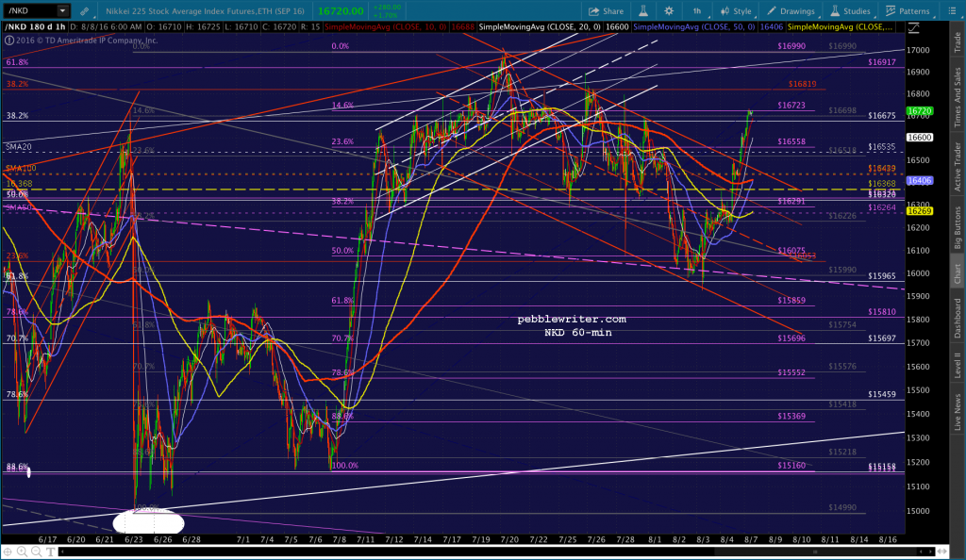Click the crosshair pan icon at bottom left
This screenshot has width=966, height=560.
pos(8,552)
